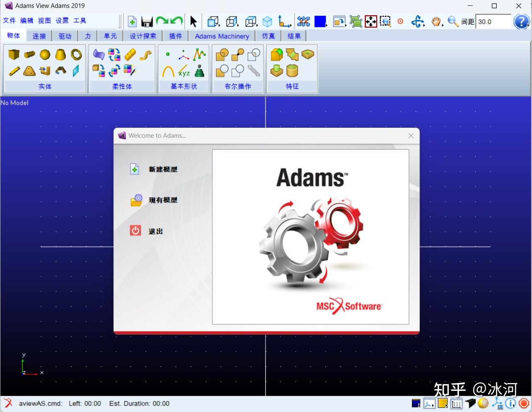
Task: Open the 文件 menu
Action: [9, 20]
